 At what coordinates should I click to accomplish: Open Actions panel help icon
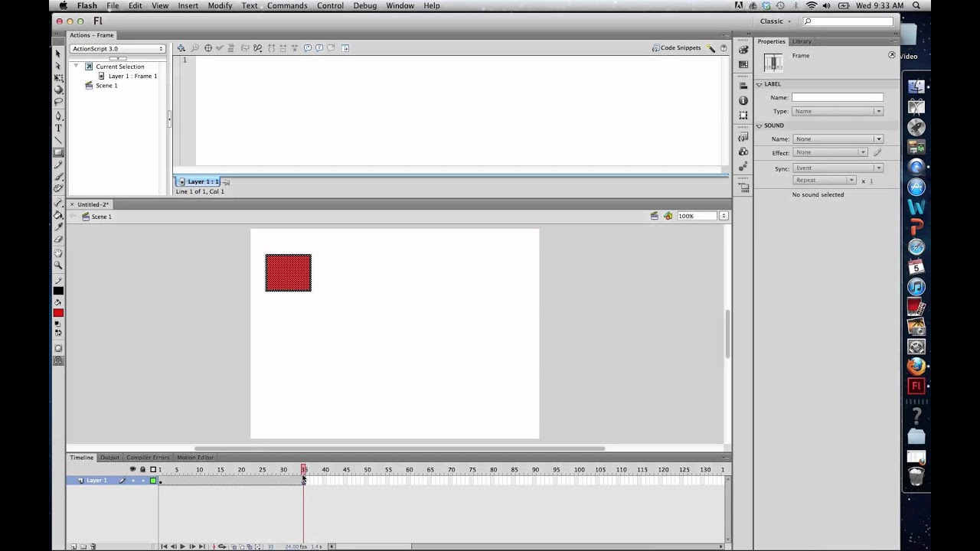[724, 48]
